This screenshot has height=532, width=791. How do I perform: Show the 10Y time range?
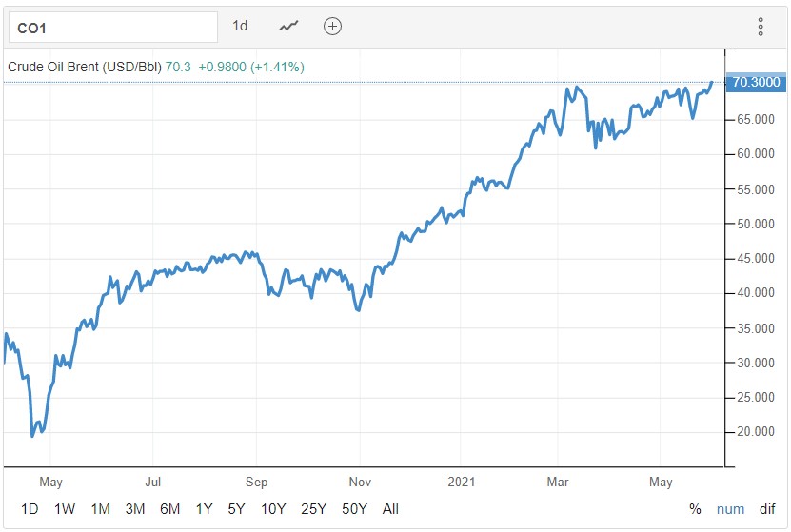click(x=272, y=509)
